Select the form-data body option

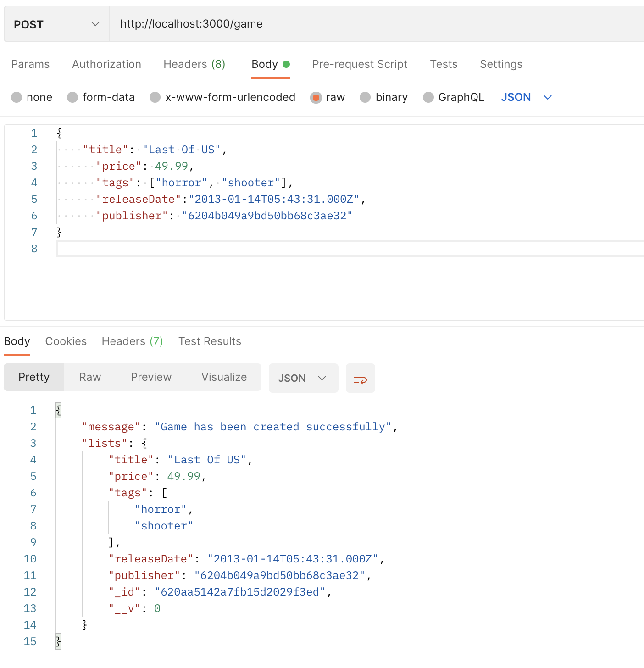coord(101,97)
